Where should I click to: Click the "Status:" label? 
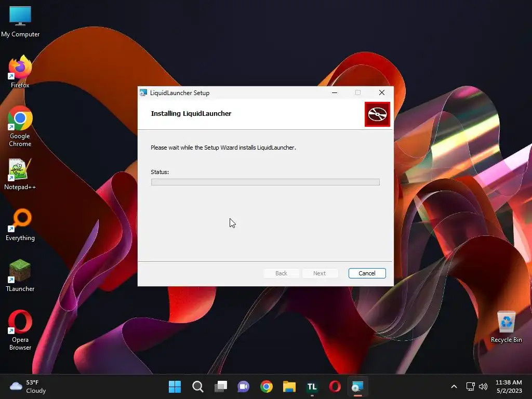(160, 172)
